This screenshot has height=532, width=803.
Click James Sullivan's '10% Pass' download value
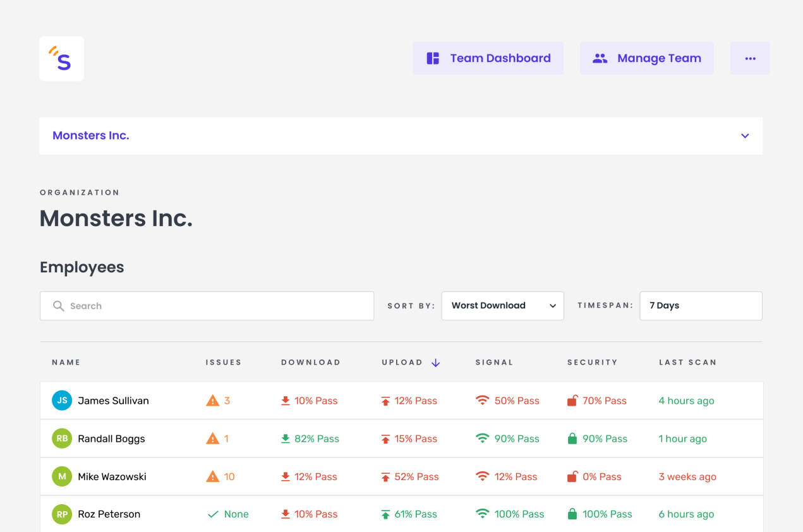[316, 401]
